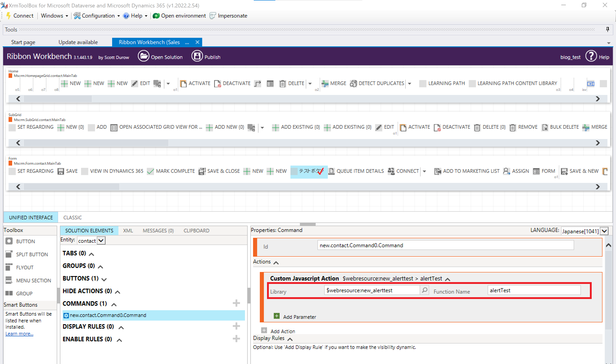Expand the DISPLAY RULES (0) section
The height and width of the screenshot is (364, 616).
pyautogui.click(x=121, y=328)
